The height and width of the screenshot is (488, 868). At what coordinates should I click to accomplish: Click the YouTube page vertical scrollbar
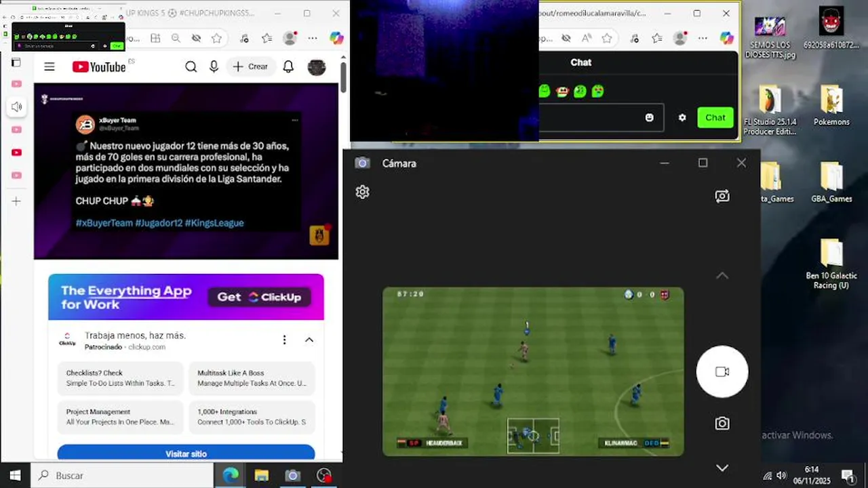[x=344, y=77]
